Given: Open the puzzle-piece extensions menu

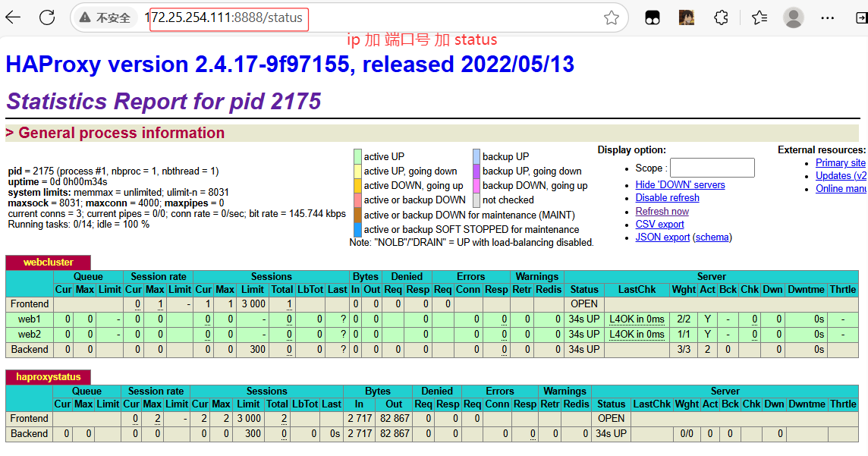Looking at the screenshot, I should coord(721,17).
